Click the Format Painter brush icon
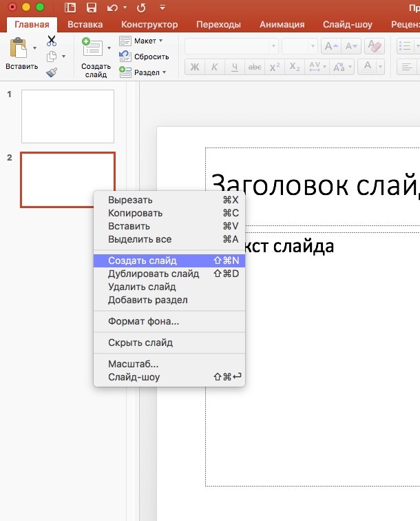The height and width of the screenshot is (521, 420). click(52, 72)
